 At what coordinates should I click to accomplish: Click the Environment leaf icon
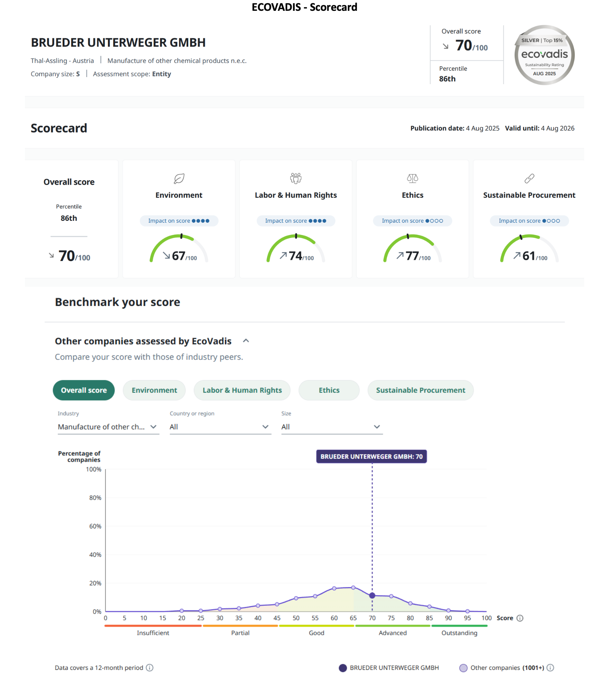click(x=179, y=179)
